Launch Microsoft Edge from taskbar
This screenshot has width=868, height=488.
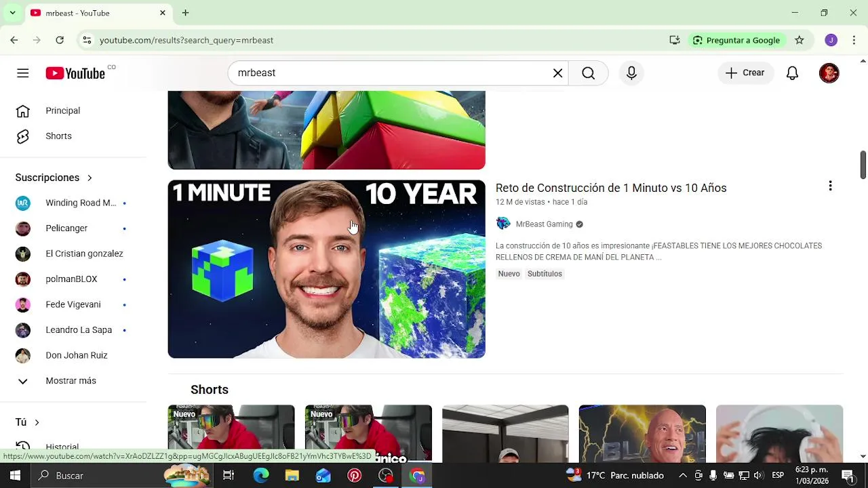tap(261, 476)
